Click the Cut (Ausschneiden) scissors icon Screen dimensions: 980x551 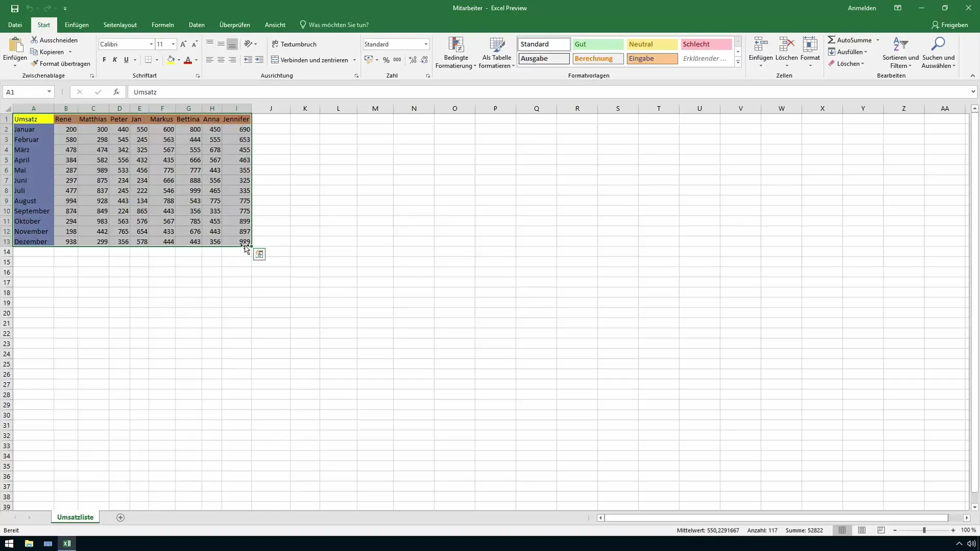34,40
